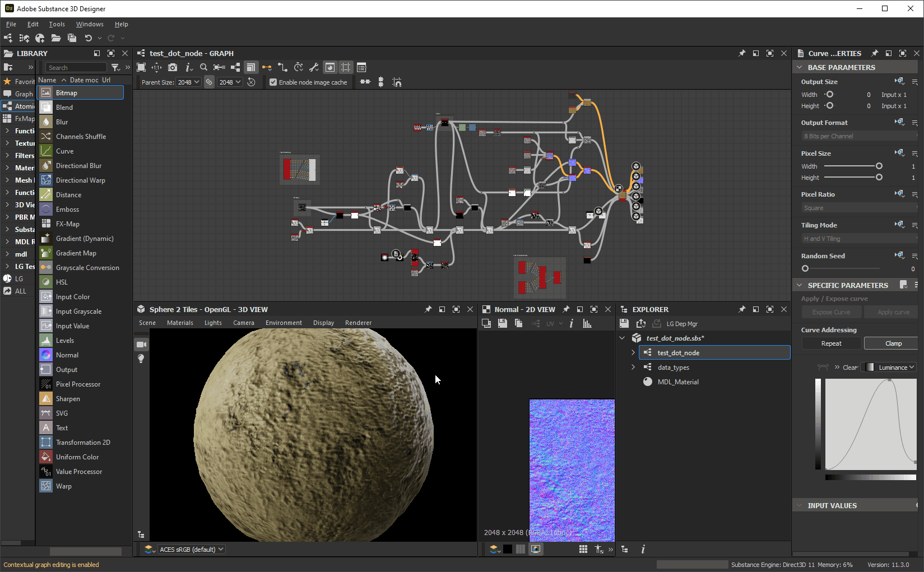Expand the data_types item in Explorer

click(x=633, y=368)
